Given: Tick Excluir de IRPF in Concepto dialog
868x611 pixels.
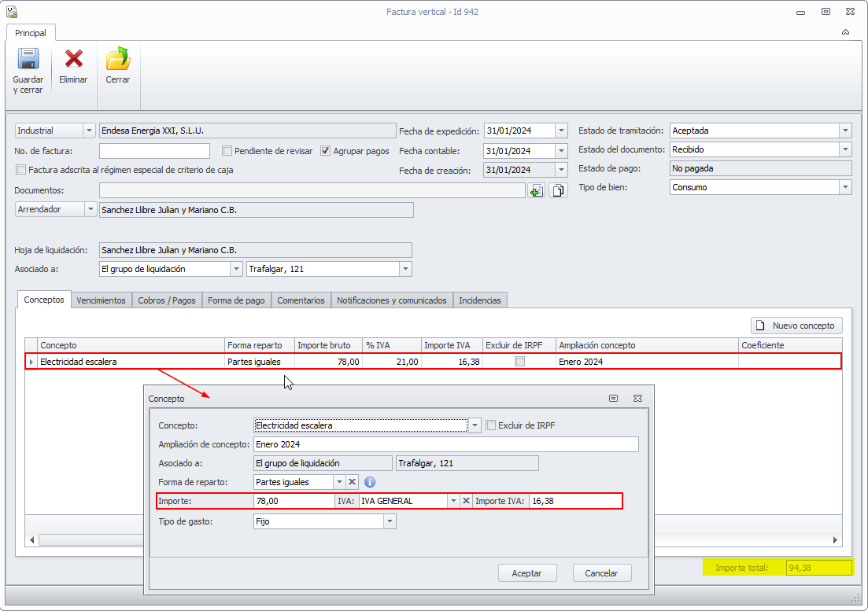Looking at the screenshot, I should pyautogui.click(x=491, y=425).
